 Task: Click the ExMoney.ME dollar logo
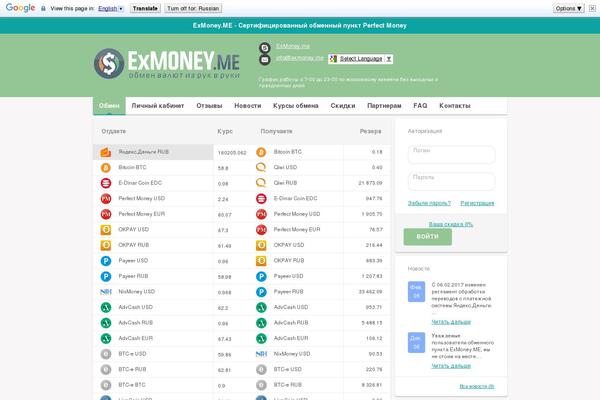[x=109, y=64]
